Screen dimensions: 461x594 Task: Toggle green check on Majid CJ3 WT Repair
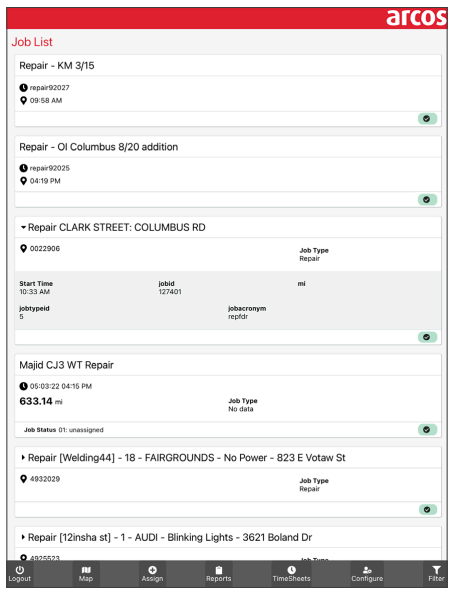tap(427, 430)
